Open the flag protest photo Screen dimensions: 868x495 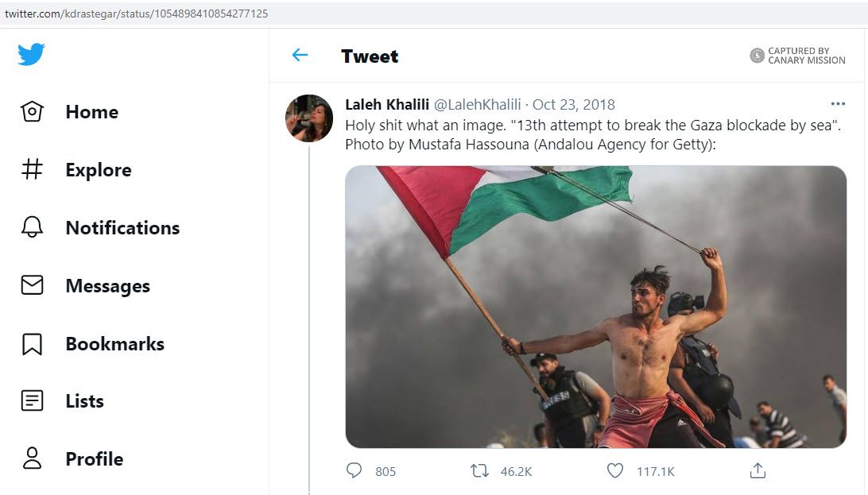click(595, 307)
